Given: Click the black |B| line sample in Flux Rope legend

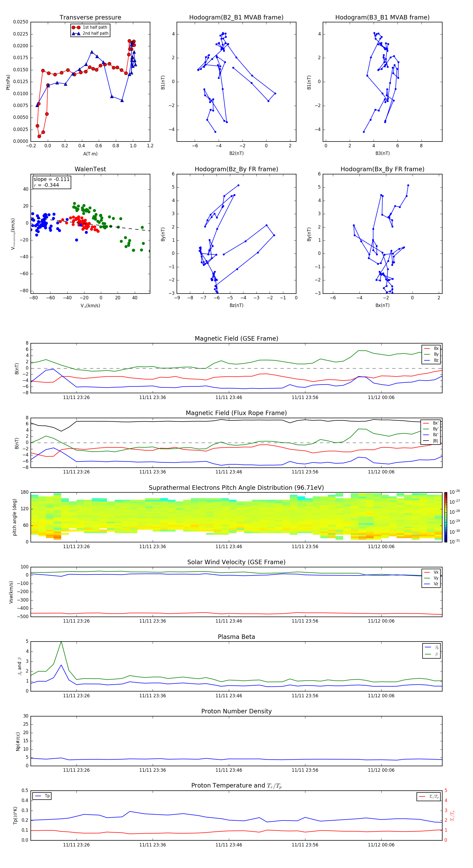Looking at the screenshot, I should click(426, 441).
